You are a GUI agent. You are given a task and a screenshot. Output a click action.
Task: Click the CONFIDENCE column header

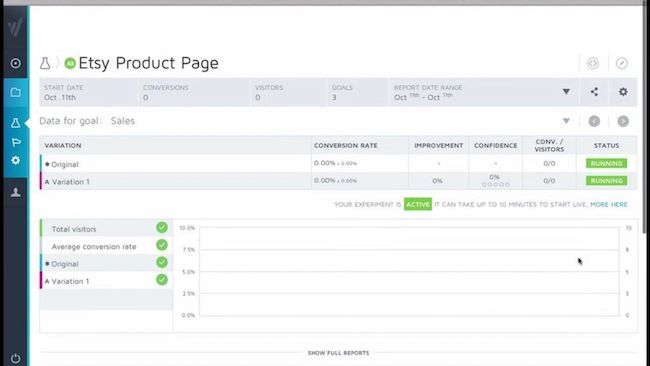(496, 145)
